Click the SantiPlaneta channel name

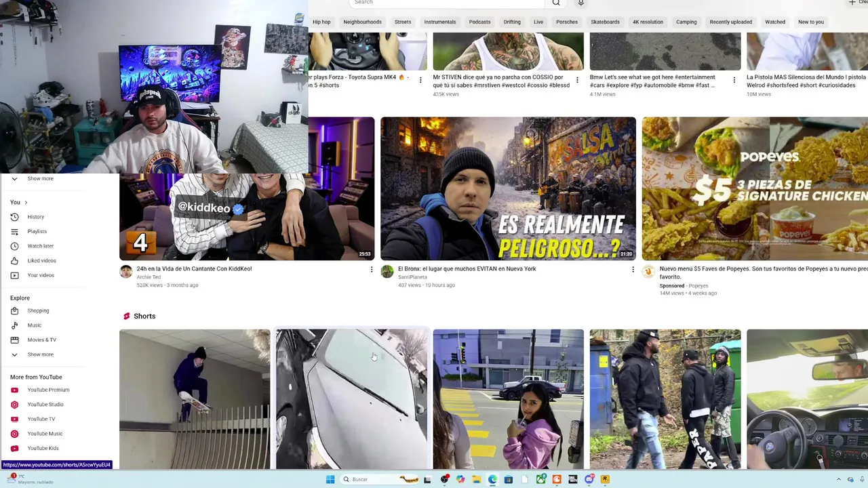click(x=412, y=277)
